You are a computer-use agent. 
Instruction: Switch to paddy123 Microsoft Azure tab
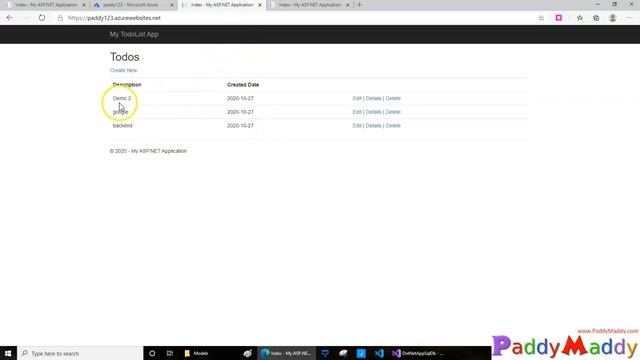tap(131, 5)
